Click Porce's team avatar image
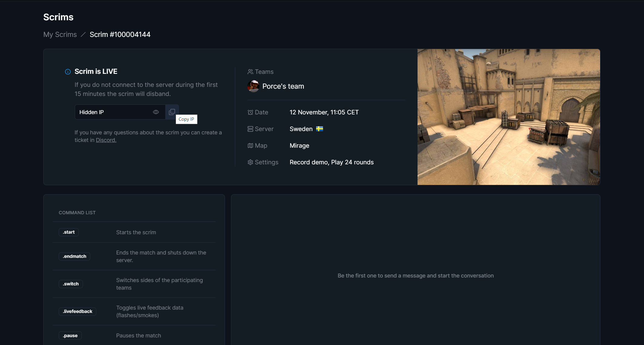 pos(253,86)
